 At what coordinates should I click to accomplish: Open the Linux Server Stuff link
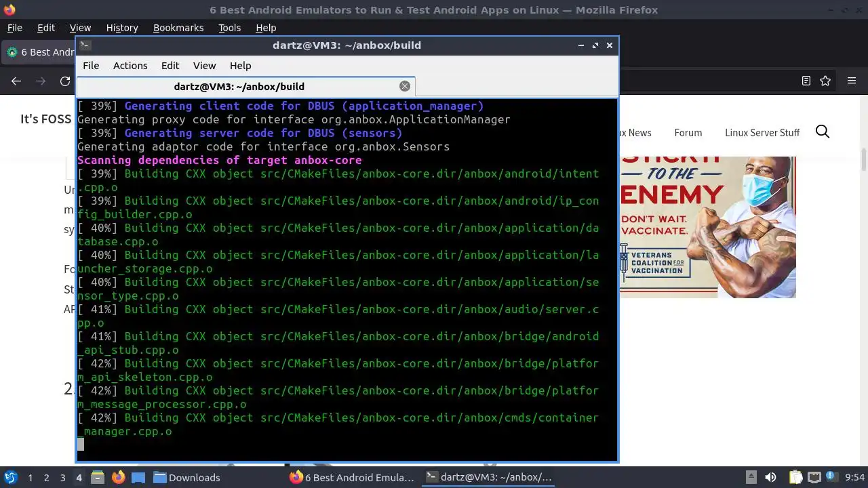(762, 133)
